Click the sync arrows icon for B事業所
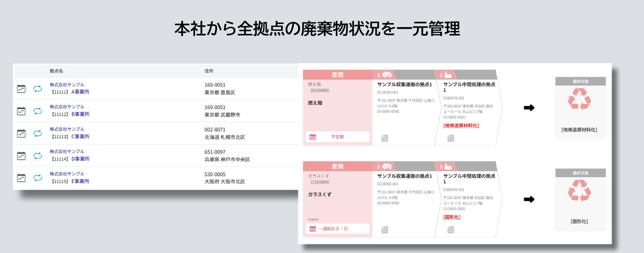 tap(38, 111)
